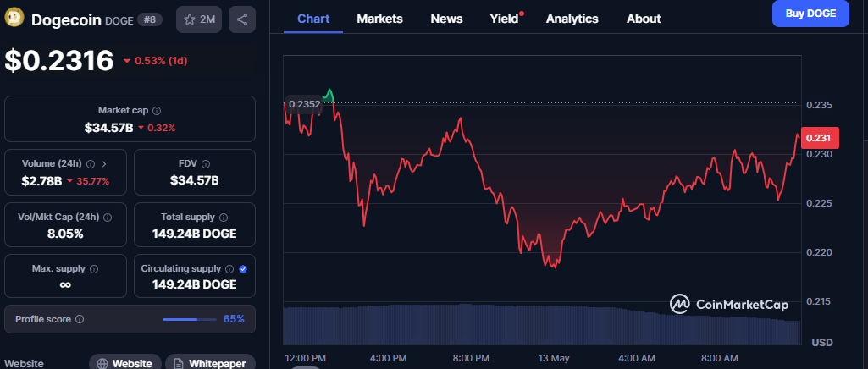Open the News tab
This screenshot has height=369, width=868.
coord(447,19)
